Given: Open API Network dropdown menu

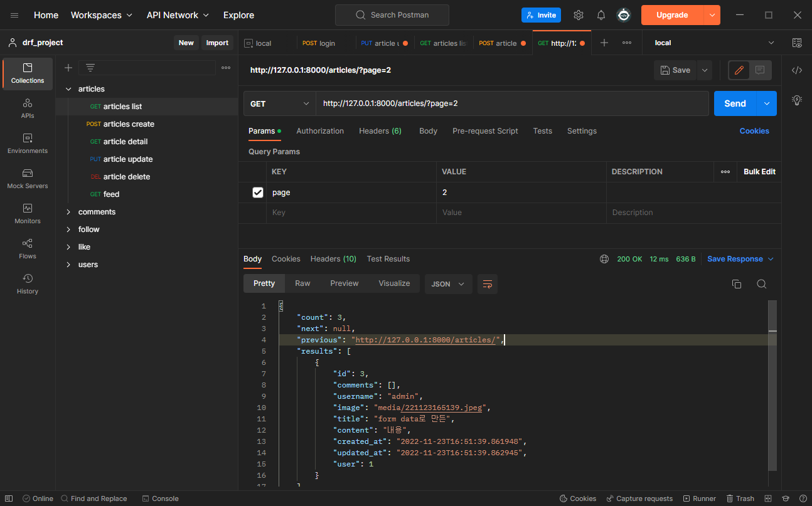Looking at the screenshot, I should (178, 15).
